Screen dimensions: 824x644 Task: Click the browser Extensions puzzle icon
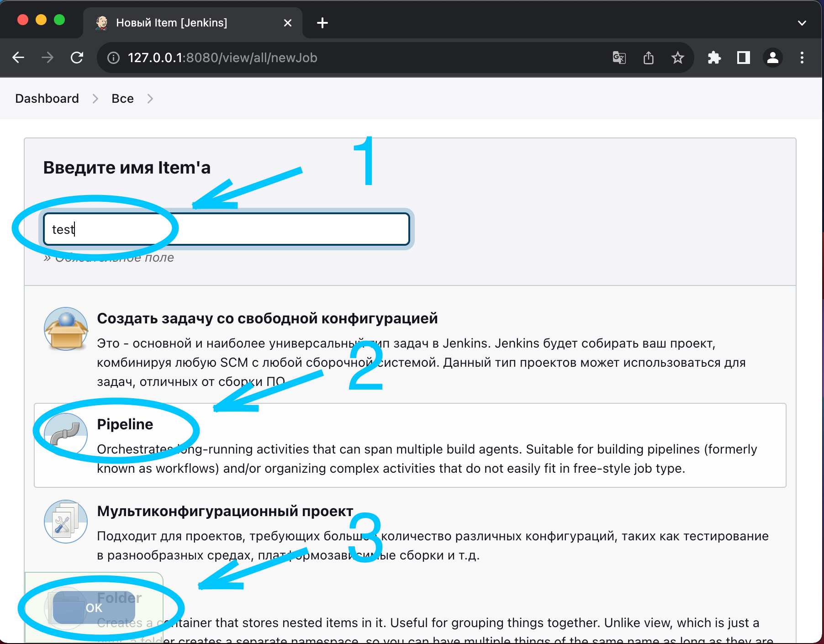pyautogui.click(x=714, y=58)
